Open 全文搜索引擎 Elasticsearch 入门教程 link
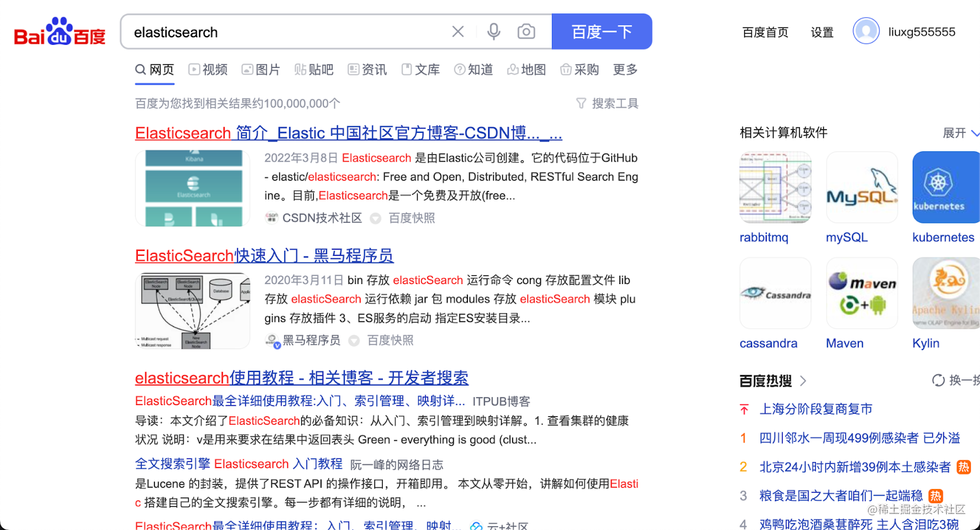The height and width of the screenshot is (530, 980). [238, 464]
